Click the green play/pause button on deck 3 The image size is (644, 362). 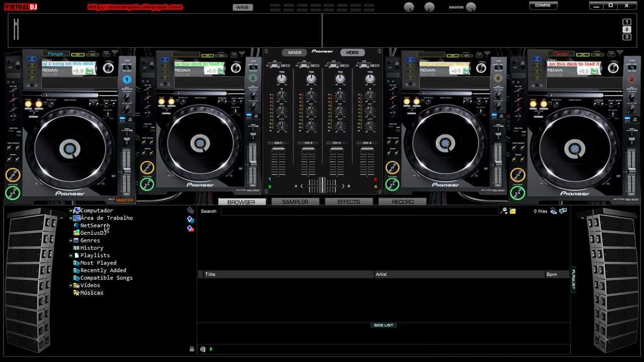pyautogui.click(x=147, y=184)
